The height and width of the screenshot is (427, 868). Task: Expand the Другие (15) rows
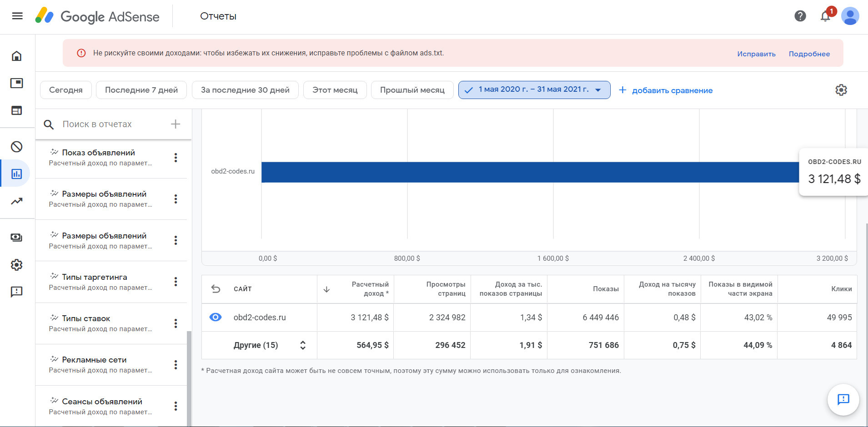303,345
